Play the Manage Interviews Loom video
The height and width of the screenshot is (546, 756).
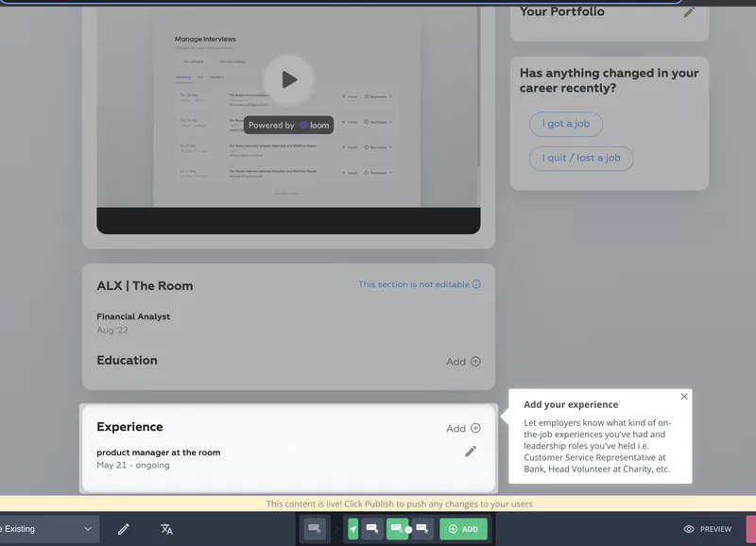[289, 79]
